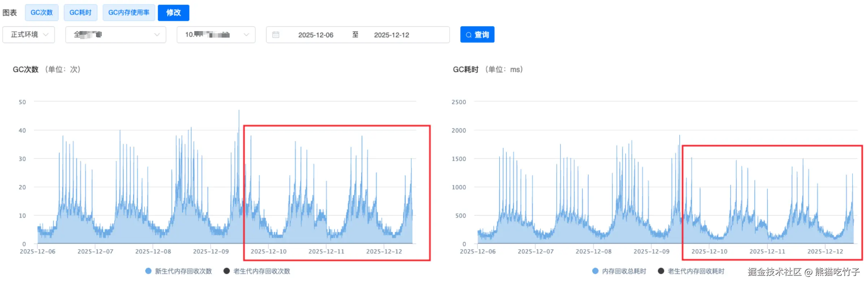
Task: Click the 查询 search button
Action: coord(477,35)
